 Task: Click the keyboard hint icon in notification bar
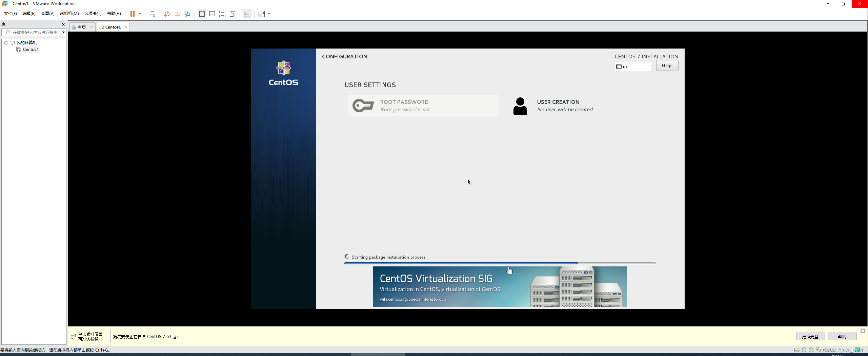73,336
